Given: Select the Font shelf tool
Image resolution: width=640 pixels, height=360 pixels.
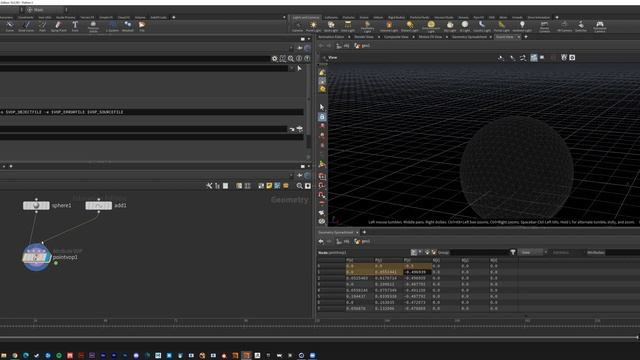Looking at the screenshot, I should pos(75,27).
